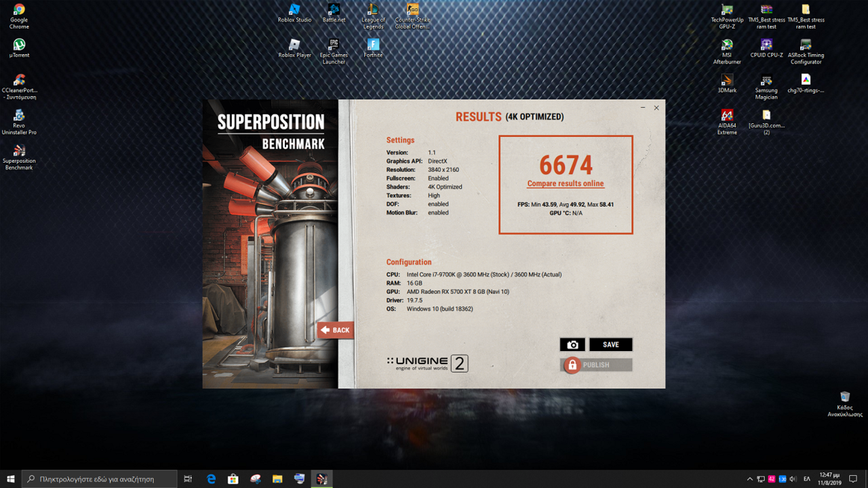
Task: Open the CCleaner Portable shortcut
Action: 19,87
